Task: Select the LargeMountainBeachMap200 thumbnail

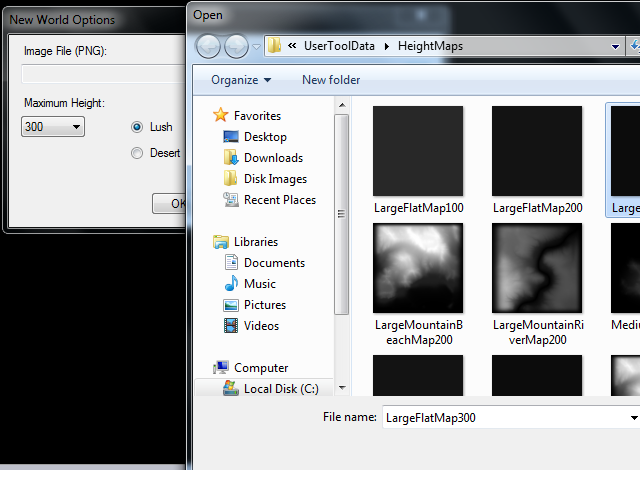Action: pyautogui.click(x=418, y=268)
